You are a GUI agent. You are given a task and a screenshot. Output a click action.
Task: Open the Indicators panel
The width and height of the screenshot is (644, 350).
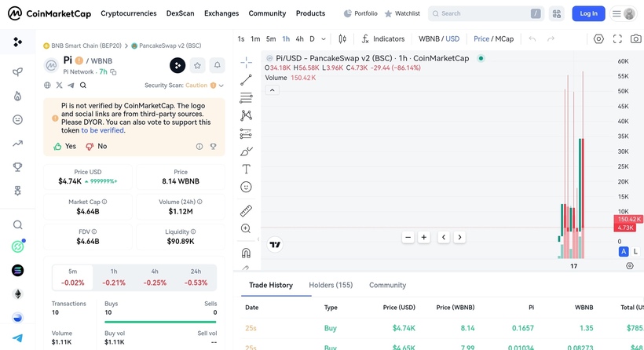(382, 39)
